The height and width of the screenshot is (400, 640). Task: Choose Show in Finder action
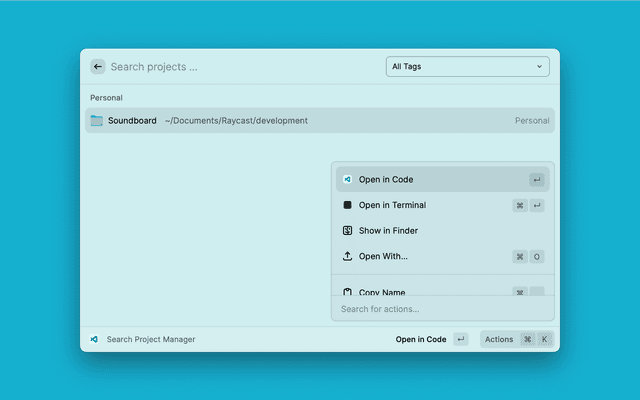pos(388,231)
